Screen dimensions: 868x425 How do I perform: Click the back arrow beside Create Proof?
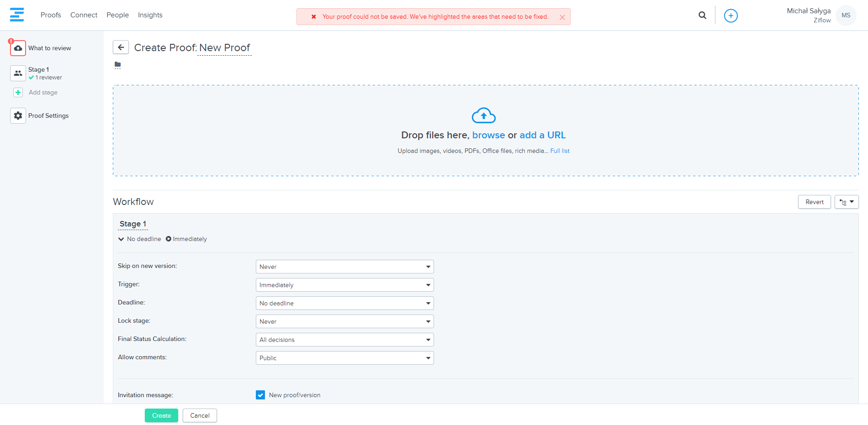pos(121,47)
